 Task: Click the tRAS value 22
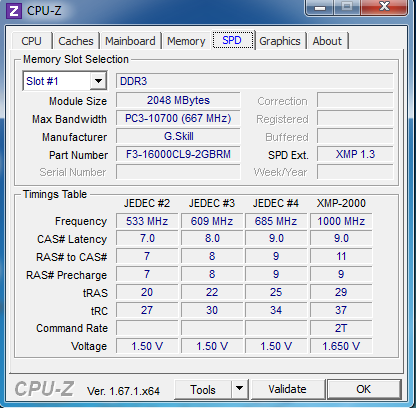click(x=212, y=292)
